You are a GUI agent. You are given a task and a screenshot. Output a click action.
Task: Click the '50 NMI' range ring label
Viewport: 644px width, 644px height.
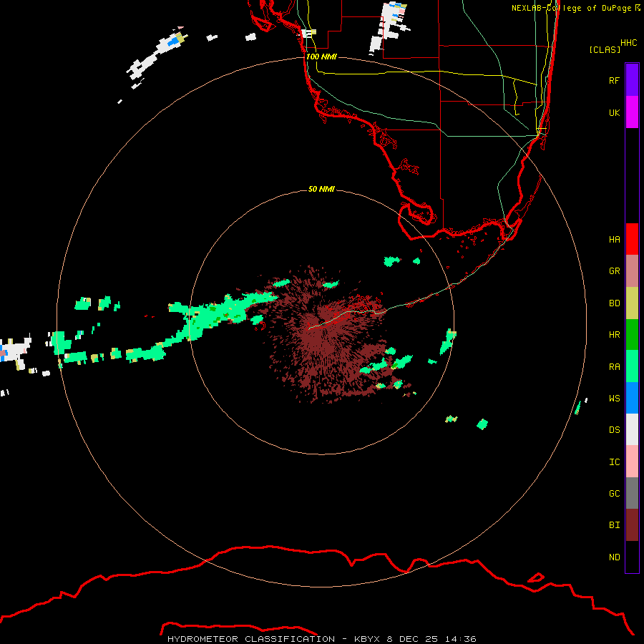pyautogui.click(x=321, y=189)
